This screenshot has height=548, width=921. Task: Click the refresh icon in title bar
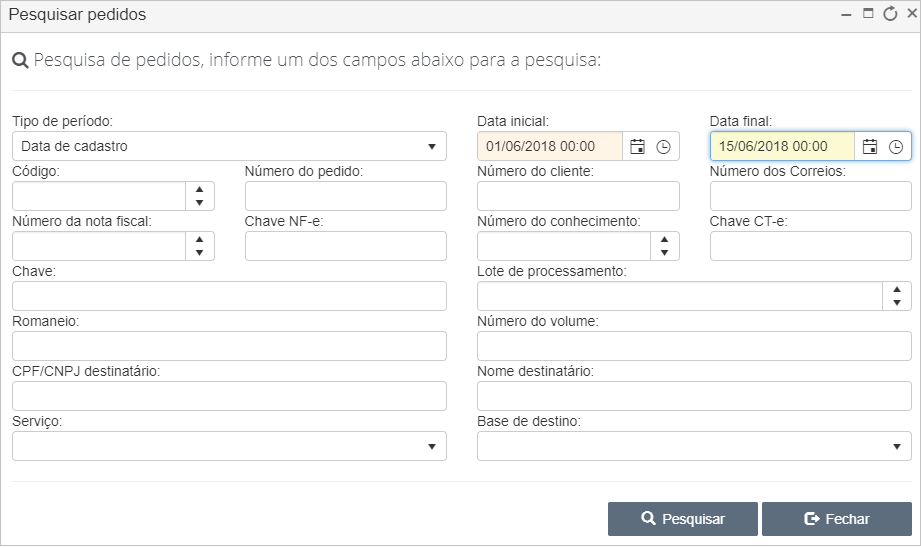click(890, 14)
